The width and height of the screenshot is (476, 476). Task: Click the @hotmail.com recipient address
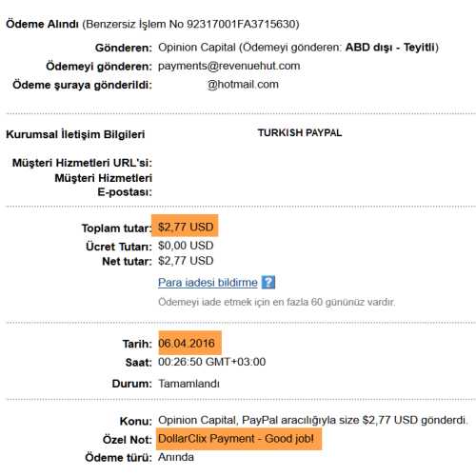pos(243,85)
